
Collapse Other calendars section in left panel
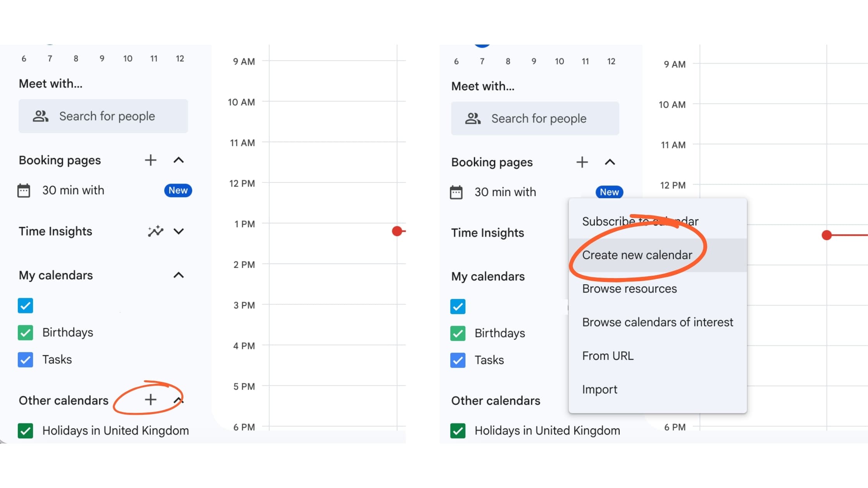point(178,400)
